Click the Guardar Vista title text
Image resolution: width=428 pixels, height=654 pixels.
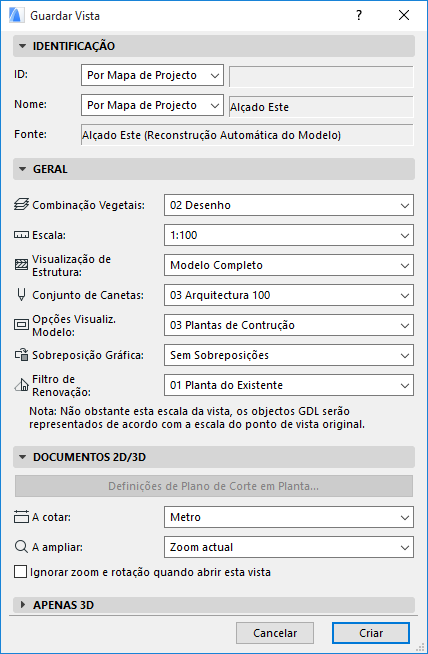click(65, 16)
